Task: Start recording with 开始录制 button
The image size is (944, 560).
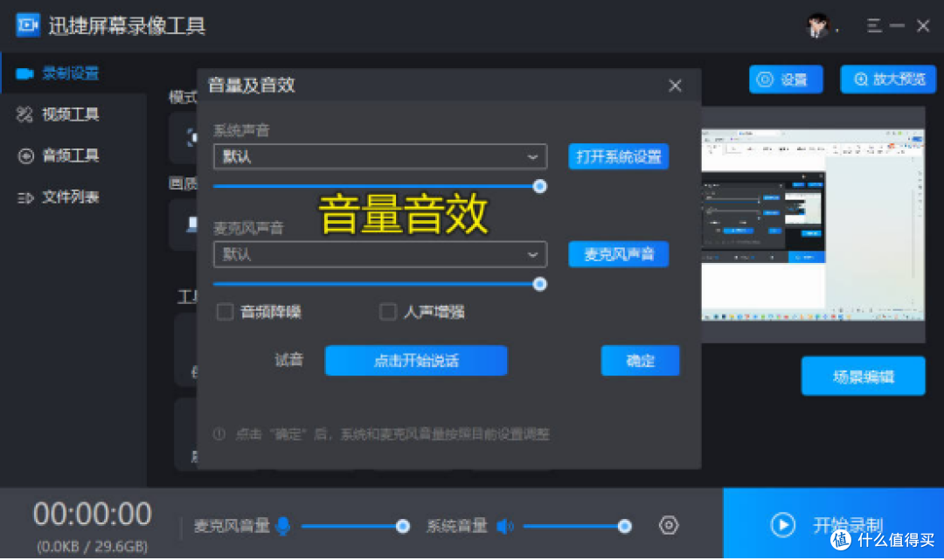Action: click(x=833, y=524)
